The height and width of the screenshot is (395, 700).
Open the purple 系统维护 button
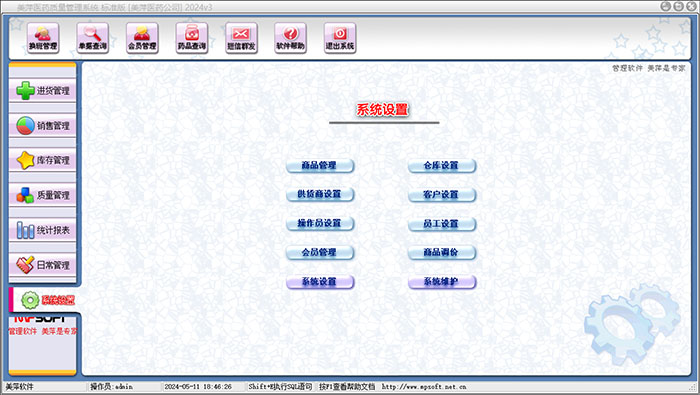click(442, 282)
